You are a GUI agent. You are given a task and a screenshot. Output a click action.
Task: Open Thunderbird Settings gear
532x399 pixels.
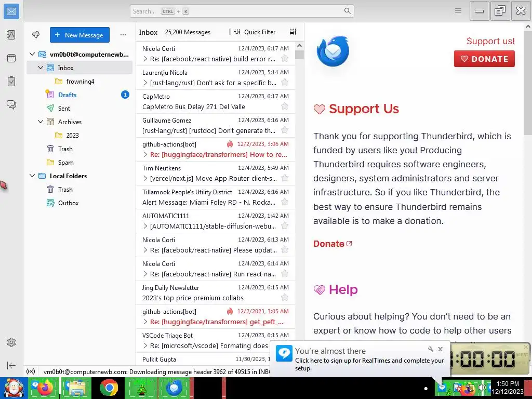[x=11, y=342]
